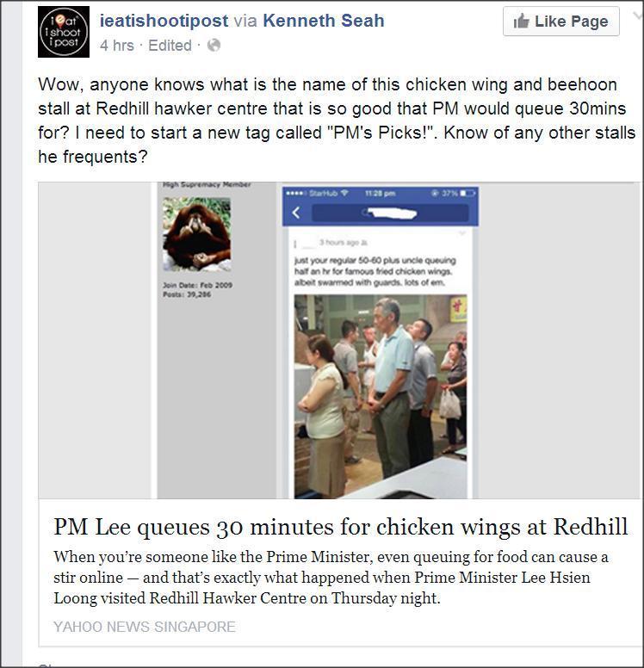Click the ieatishootipost logo avatar

(x=64, y=32)
